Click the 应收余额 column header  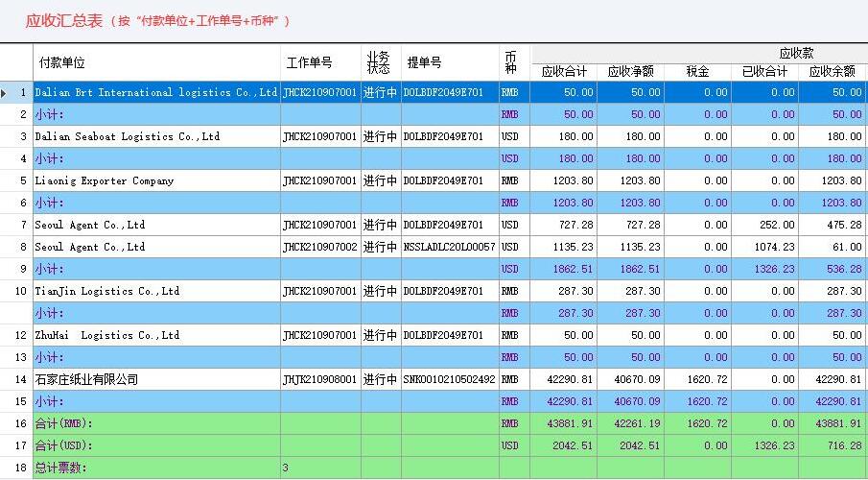(x=832, y=71)
